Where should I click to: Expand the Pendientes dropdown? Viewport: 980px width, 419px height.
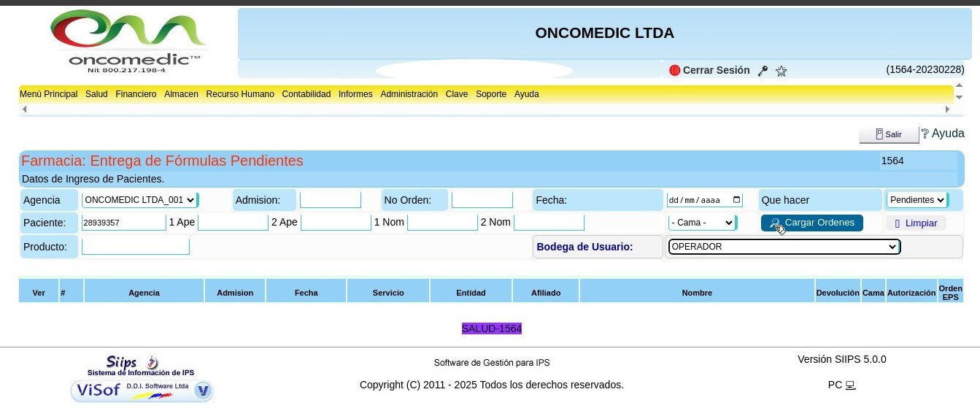(x=917, y=200)
